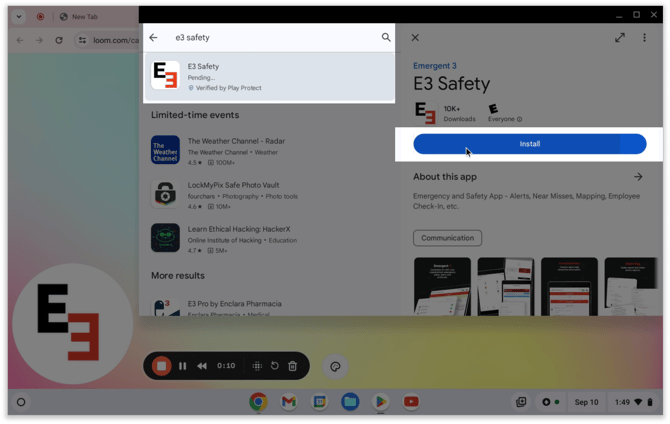This screenshot has height=424, width=670.
Task: Launch Gmail from the shelf
Action: point(288,402)
